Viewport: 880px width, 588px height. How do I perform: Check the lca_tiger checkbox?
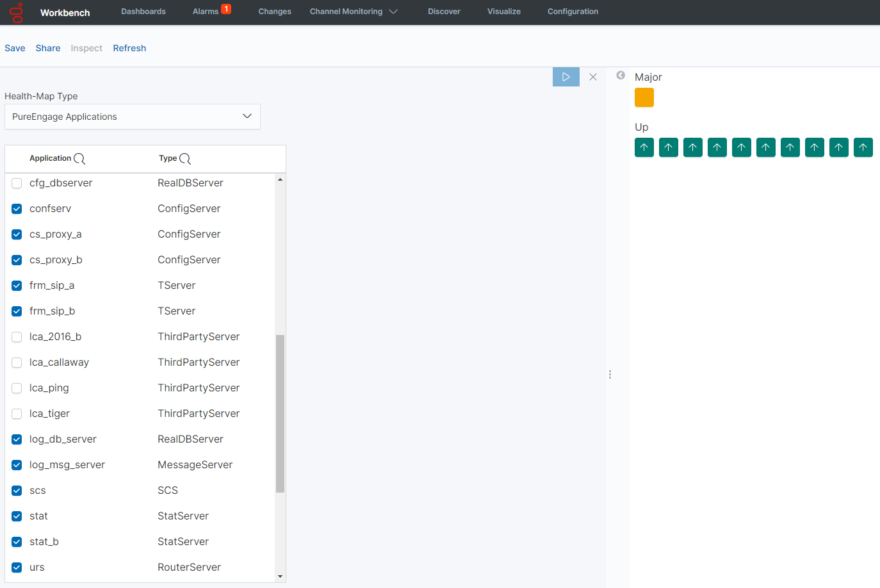pyautogui.click(x=17, y=414)
